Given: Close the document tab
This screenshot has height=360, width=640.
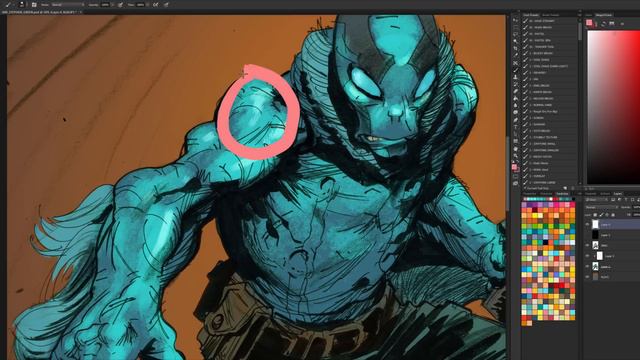Looking at the screenshot, I should [80, 12].
